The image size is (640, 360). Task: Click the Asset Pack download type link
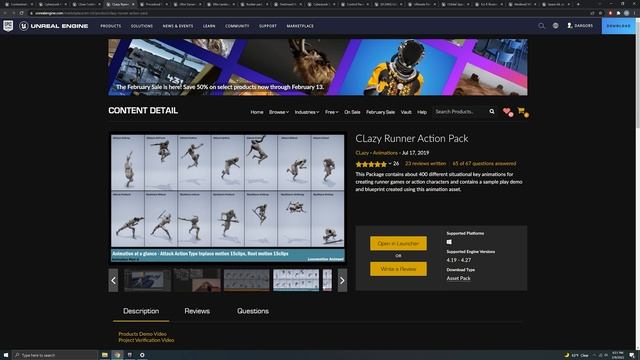pyautogui.click(x=458, y=278)
